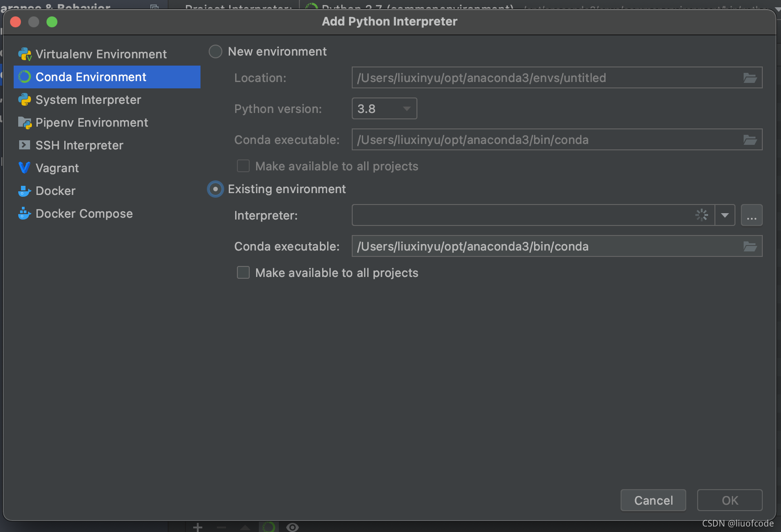Click the Cancel button
The height and width of the screenshot is (532, 781).
653,500
